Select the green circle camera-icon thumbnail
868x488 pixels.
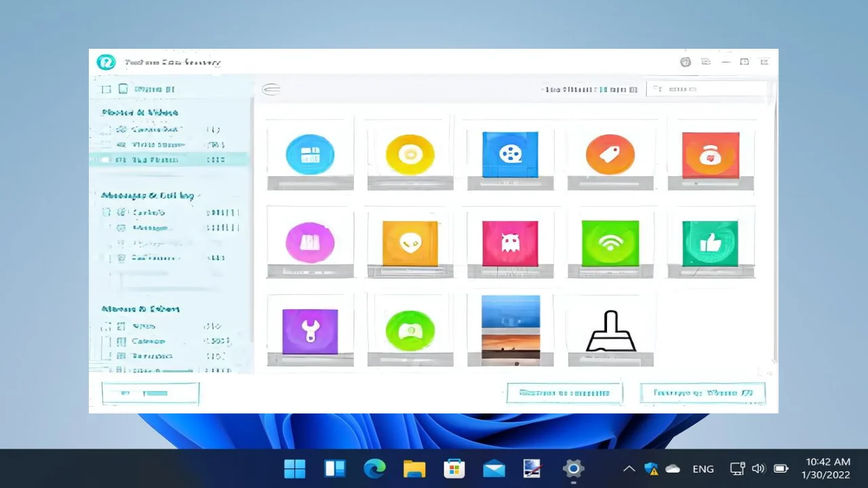(410, 331)
